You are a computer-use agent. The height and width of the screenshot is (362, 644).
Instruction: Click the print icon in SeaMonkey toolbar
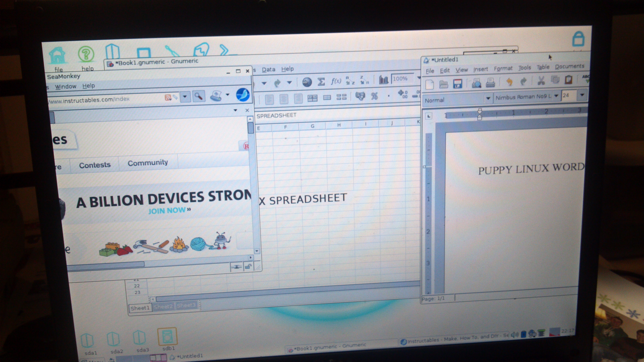216,96
